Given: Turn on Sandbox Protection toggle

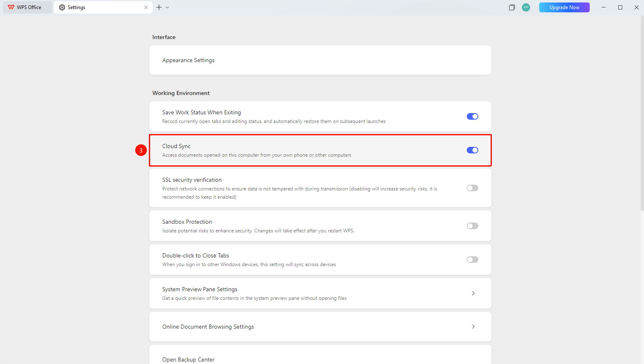Looking at the screenshot, I should click(x=473, y=226).
